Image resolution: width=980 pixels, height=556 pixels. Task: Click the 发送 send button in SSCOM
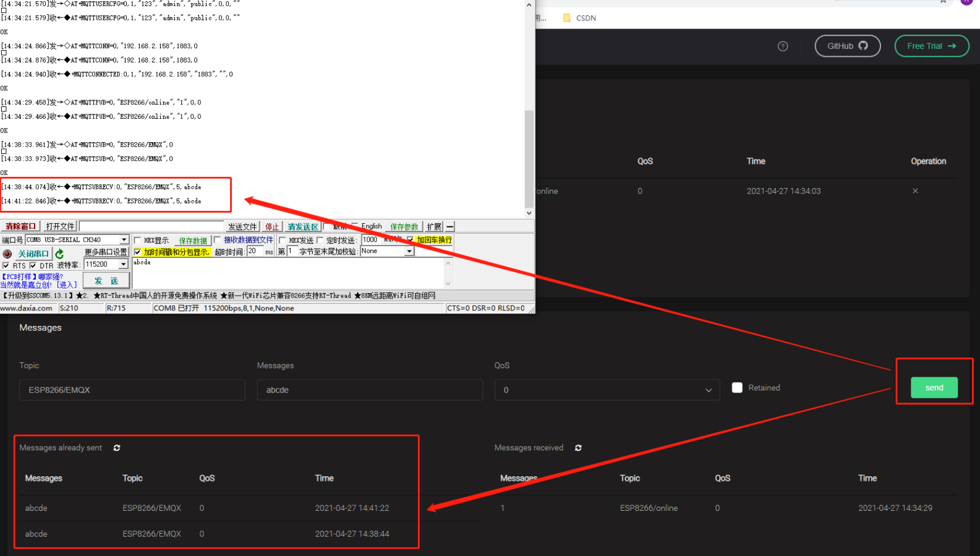(106, 281)
